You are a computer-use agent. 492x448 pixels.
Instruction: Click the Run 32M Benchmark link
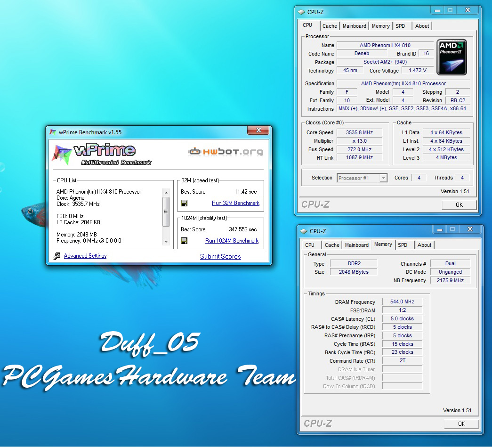(236, 203)
